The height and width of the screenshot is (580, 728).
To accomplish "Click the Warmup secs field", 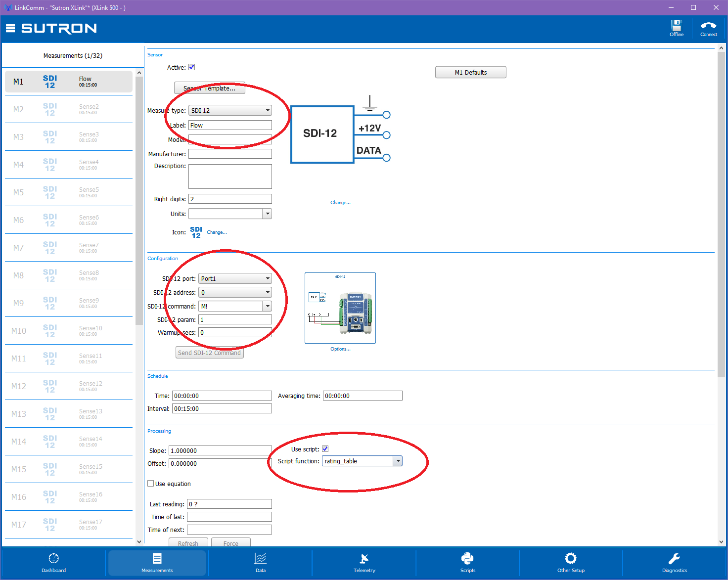I will click(235, 332).
